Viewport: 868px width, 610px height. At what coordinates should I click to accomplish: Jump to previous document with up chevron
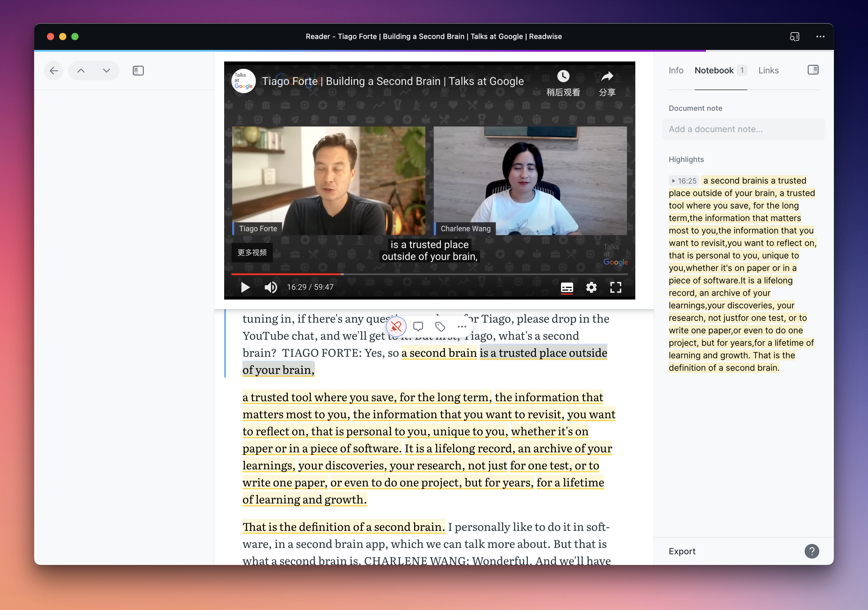81,71
